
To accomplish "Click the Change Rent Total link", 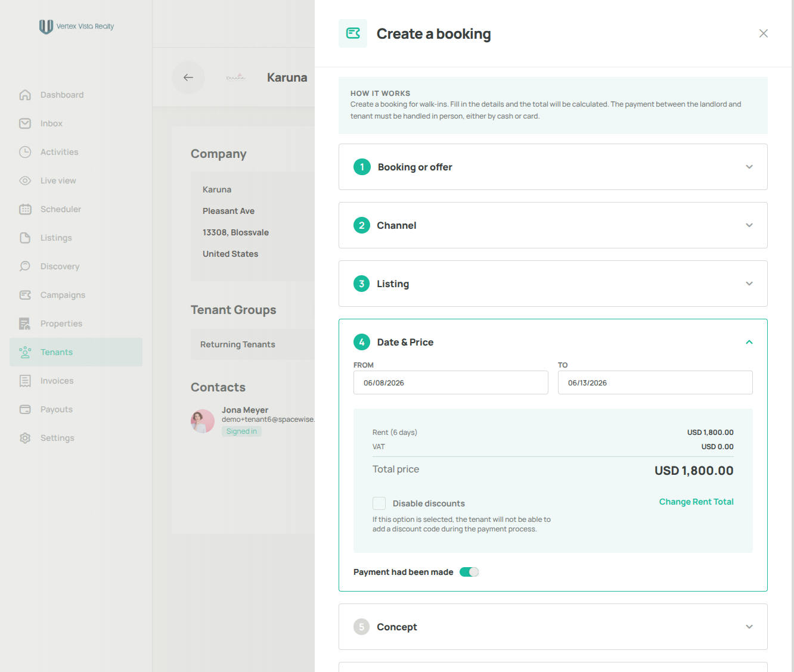I will tap(696, 502).
